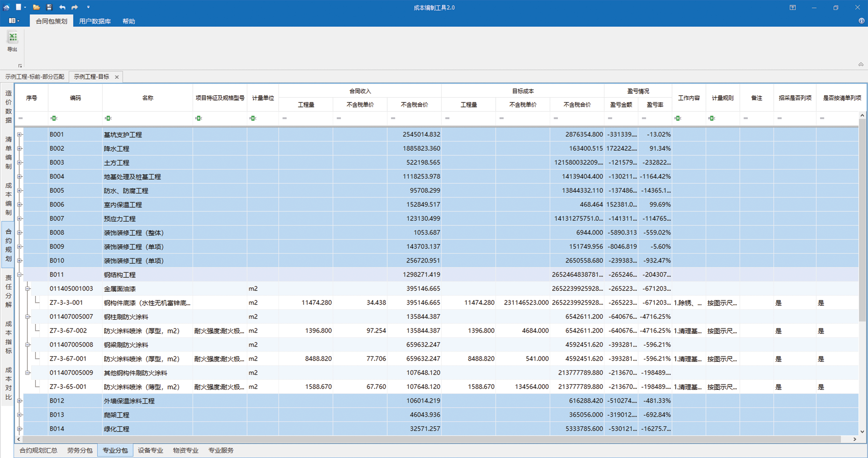The height and width of the screenshot is (458, 868).
Task: Open 成本指标 in the side navigation
Action: pyautogui.click(x=8, y=337)
